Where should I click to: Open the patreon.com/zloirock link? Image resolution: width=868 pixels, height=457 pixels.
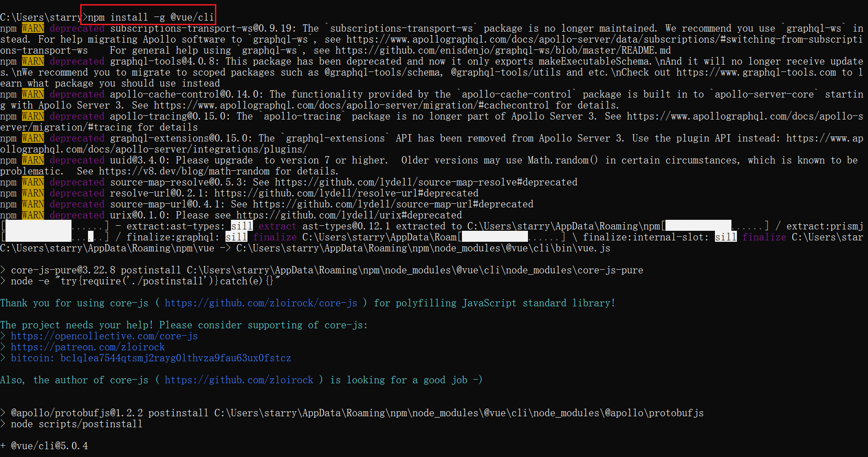(88, 347)
